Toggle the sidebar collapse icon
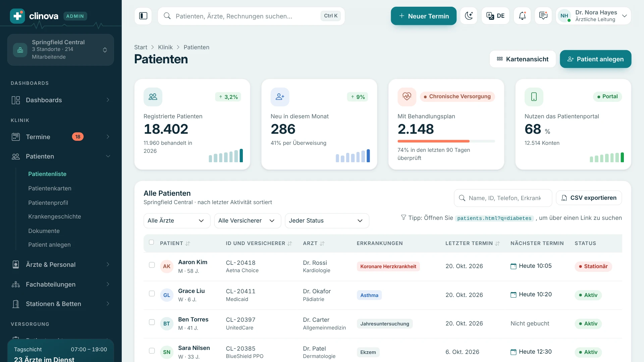The width and height of the screenshot is (644, 362). pos(143,16)
